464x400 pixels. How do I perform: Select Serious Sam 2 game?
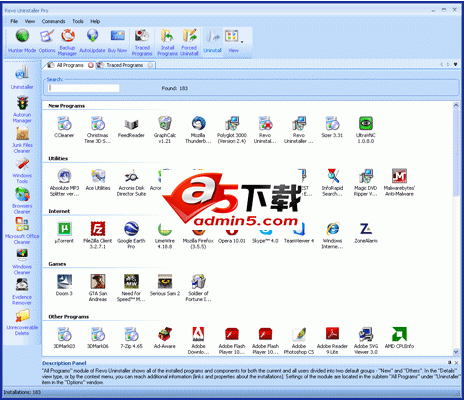click(165, 286)
